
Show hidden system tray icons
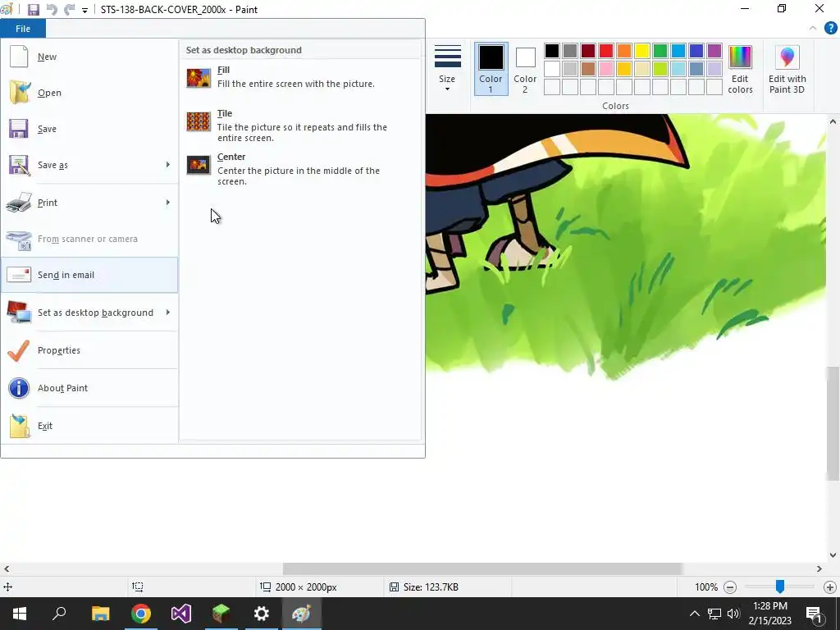(x=694, y=614)
